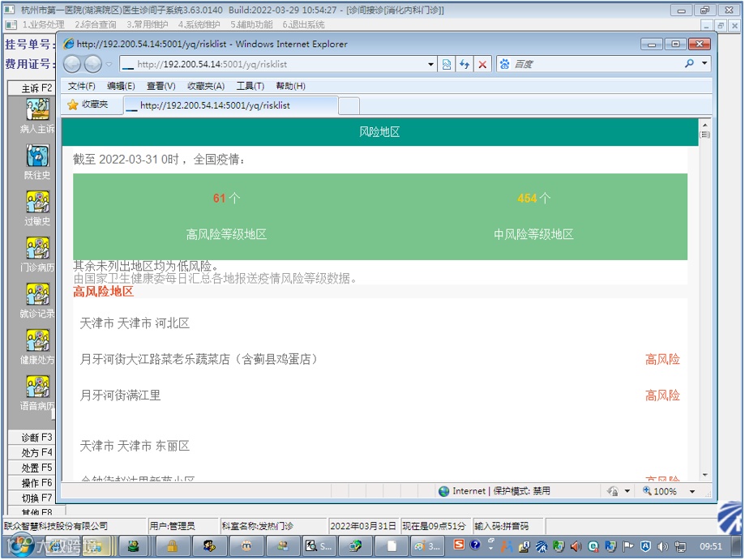Click the blank document taskbar button
The image size is (745, 560).
(x=391, y=546)
